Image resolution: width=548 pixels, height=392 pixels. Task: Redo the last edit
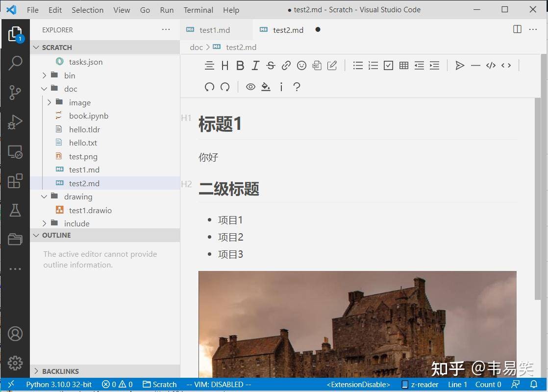click(x=225, y=87)
